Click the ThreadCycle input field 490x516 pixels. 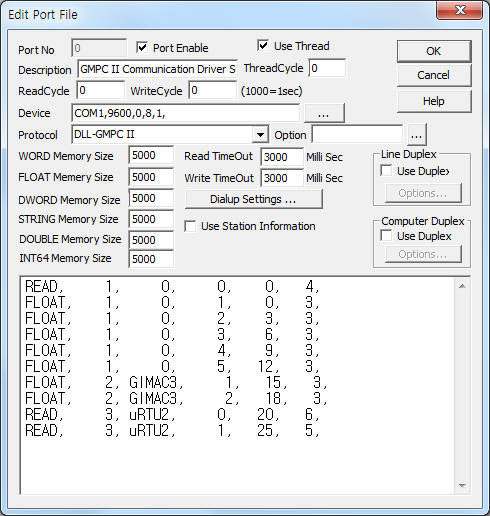pyautogui.click(x=327, y=68)
